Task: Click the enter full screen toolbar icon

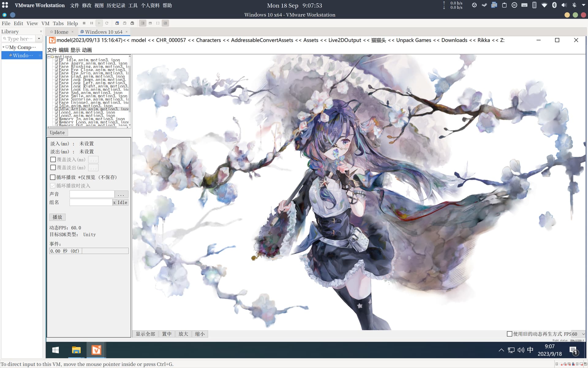Action: coord(158,23)
